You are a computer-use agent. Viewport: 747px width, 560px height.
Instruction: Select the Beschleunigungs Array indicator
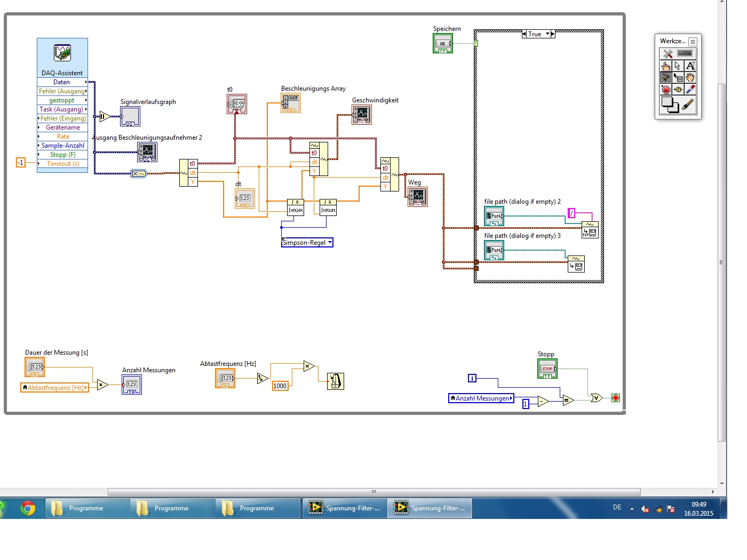[x=291, y=103]
